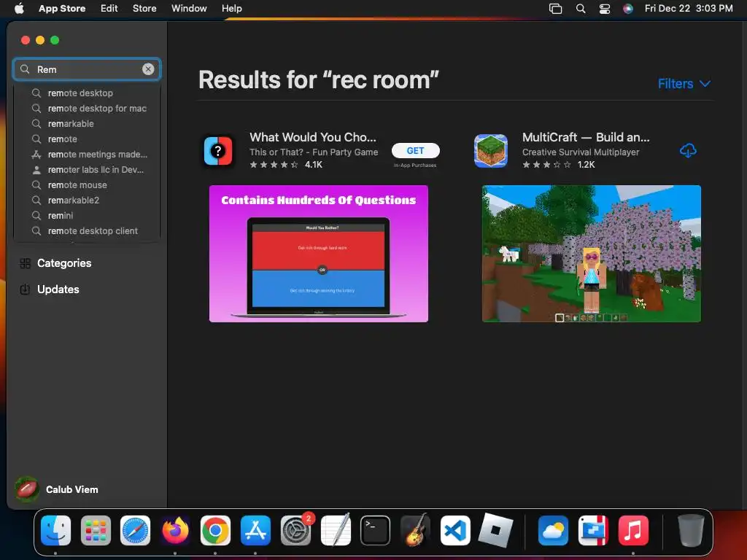The height and width of the screenshot is (560, 747).
Task: Click the account avatar picture
Action: tap(27, 489)
